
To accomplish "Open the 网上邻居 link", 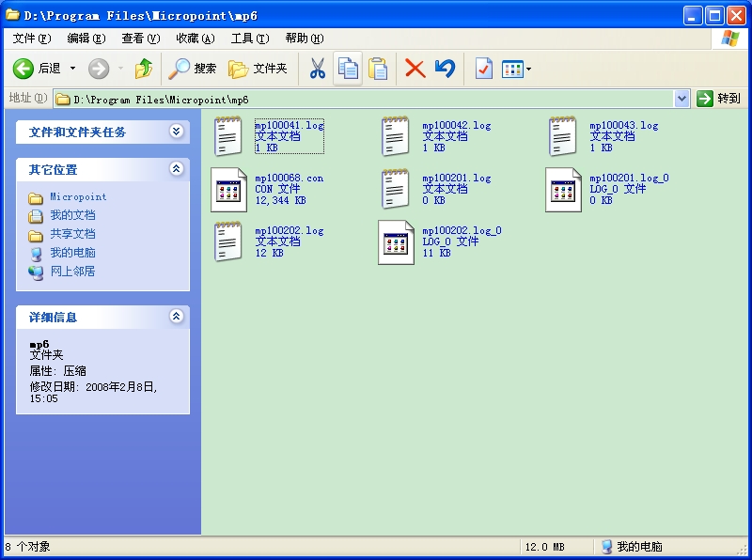I will coord(72,272).
